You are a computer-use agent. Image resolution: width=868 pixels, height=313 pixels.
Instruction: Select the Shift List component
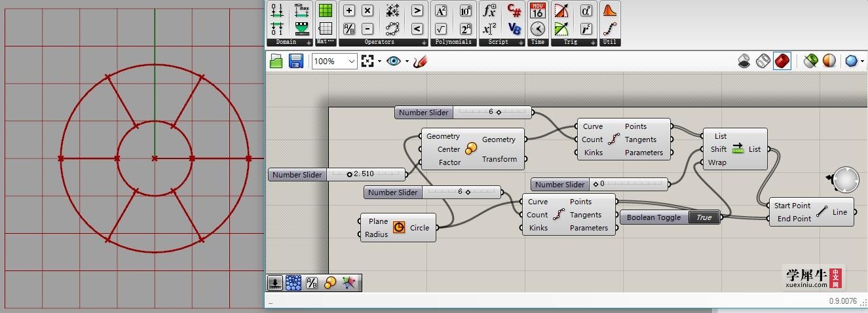pos(734,149)
